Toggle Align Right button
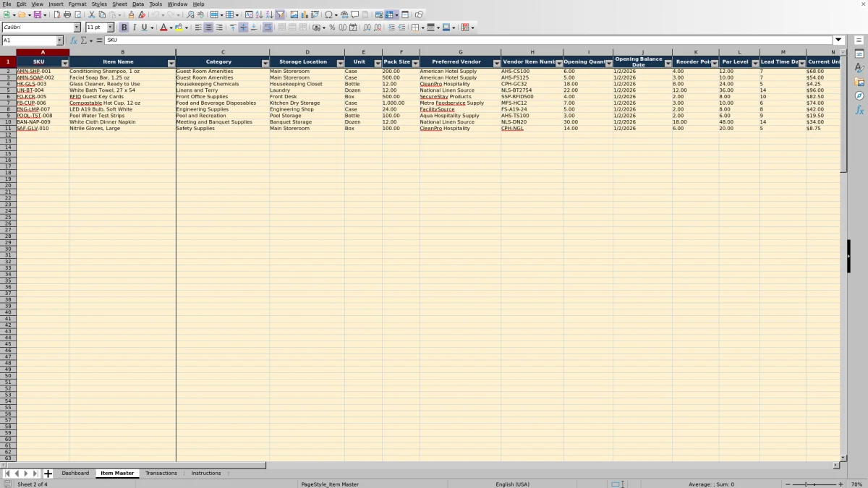This screenshot has height=488, width=868. pos(218,27)
